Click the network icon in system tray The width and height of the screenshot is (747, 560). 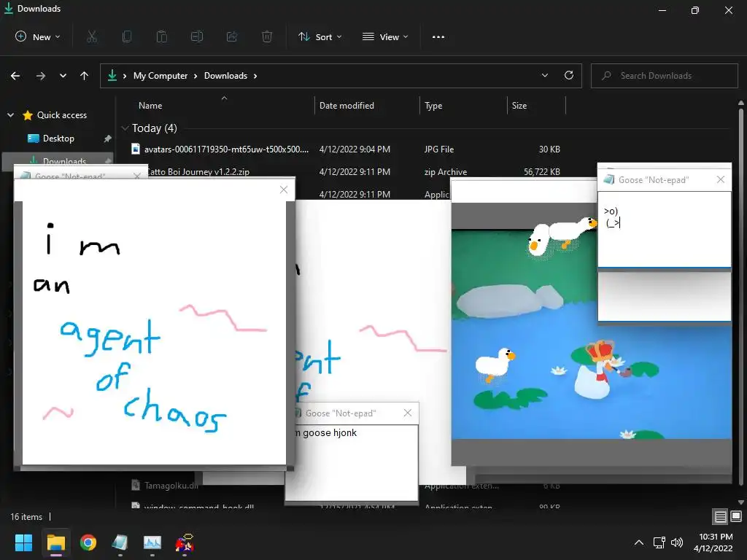(659, 542)
